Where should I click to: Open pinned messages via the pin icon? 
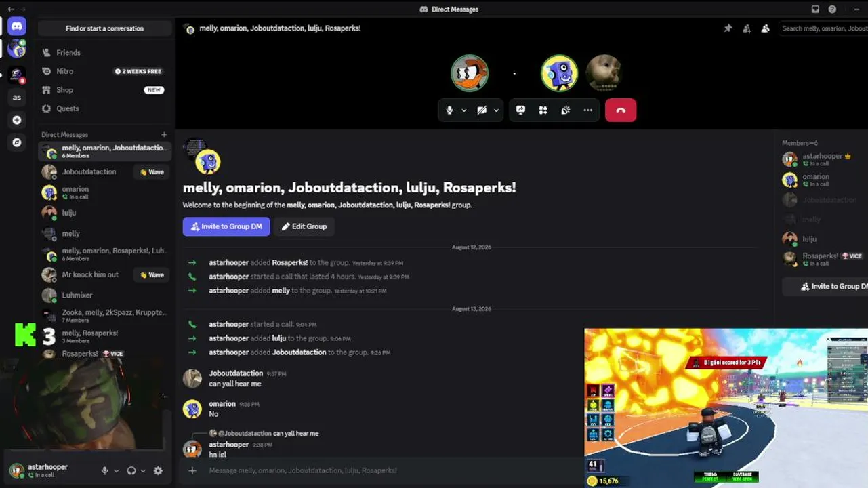(728, 28)
